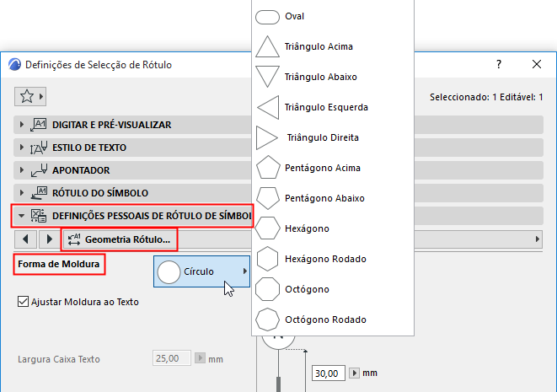Close the Definições de Selecção dialog
Image resolution: width=557 pixels, height=392 pixels.
click(x=537, y=64)
